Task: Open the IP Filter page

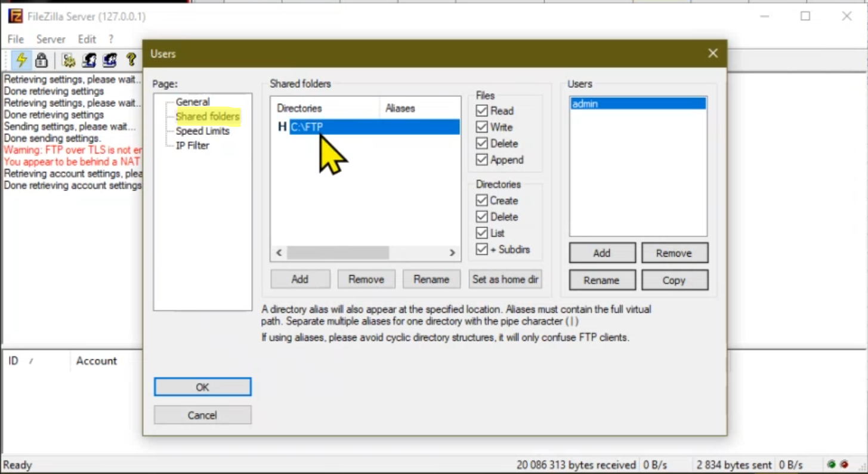Action: [192, 145]
